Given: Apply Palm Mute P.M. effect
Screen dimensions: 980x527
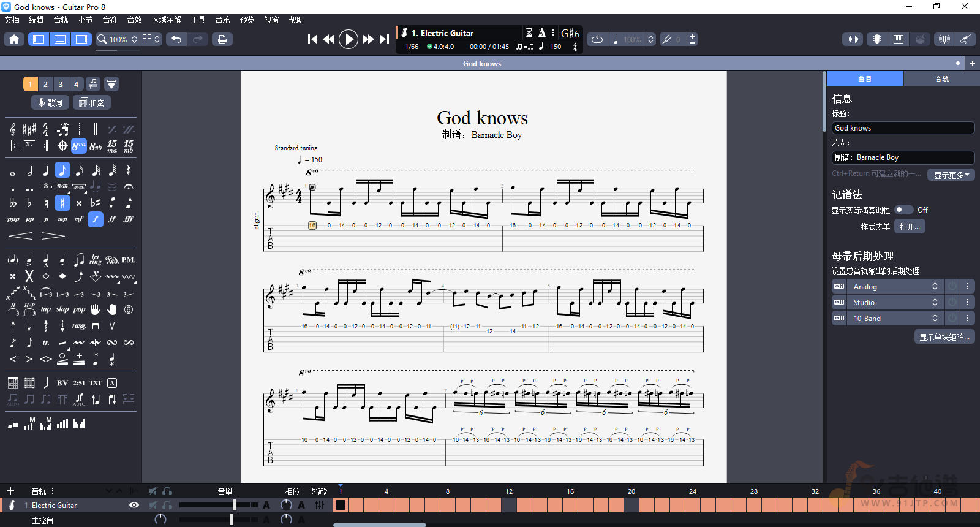Looking at the screenshot, I should point(129,260).
